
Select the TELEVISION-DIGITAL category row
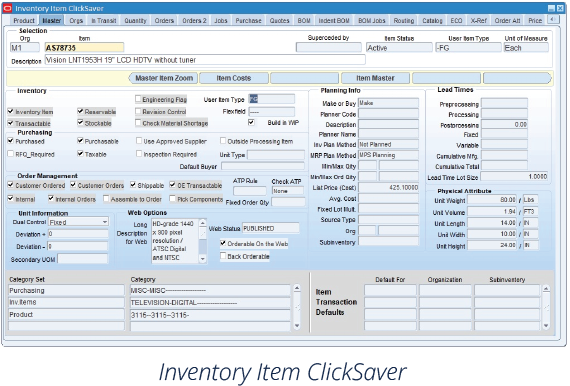210,302
